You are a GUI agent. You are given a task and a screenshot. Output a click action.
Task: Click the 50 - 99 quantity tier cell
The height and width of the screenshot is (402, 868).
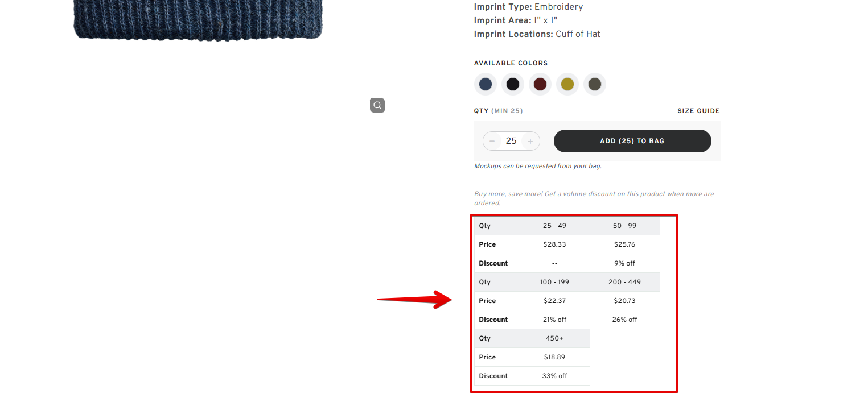click(x=624, y=226)
